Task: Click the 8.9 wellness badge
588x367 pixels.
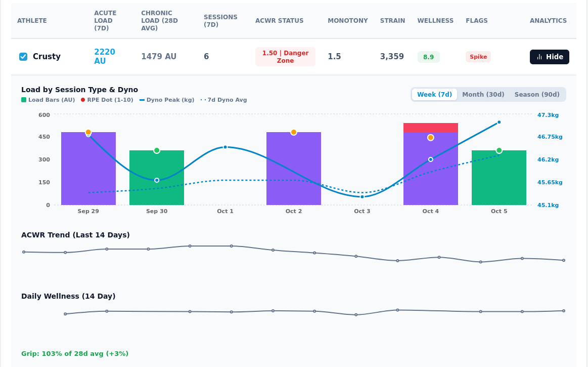Action: 428,57
